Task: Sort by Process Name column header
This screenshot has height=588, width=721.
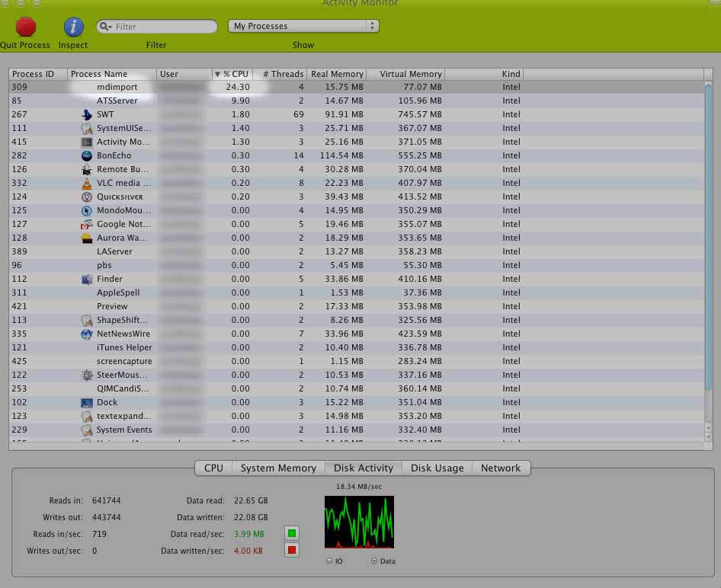Action: (x=112, y=74)
